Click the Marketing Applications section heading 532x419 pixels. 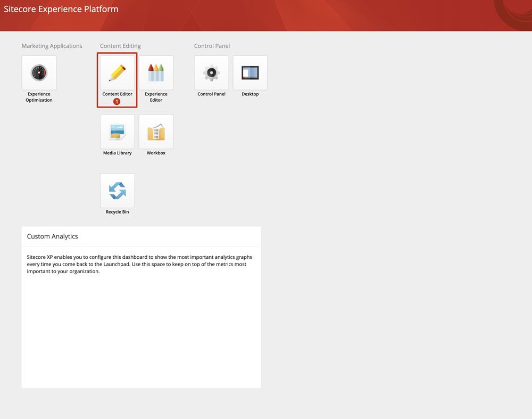coord(52,46)
